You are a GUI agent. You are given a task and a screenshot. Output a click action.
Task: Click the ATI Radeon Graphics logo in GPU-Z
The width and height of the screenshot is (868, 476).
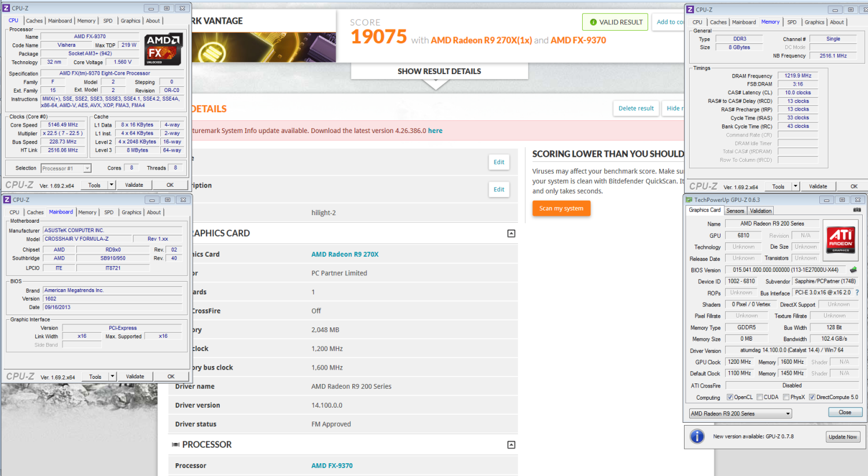pyautogui.click(x=841, y=239)
